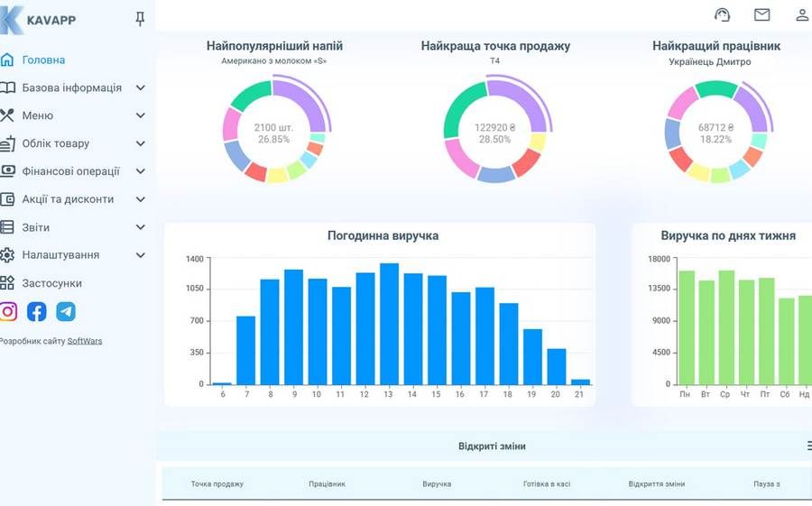The height and width of the screenshot is (506, 812).
Task: Expand Базова інформація chevron
Action: point(141,87)
